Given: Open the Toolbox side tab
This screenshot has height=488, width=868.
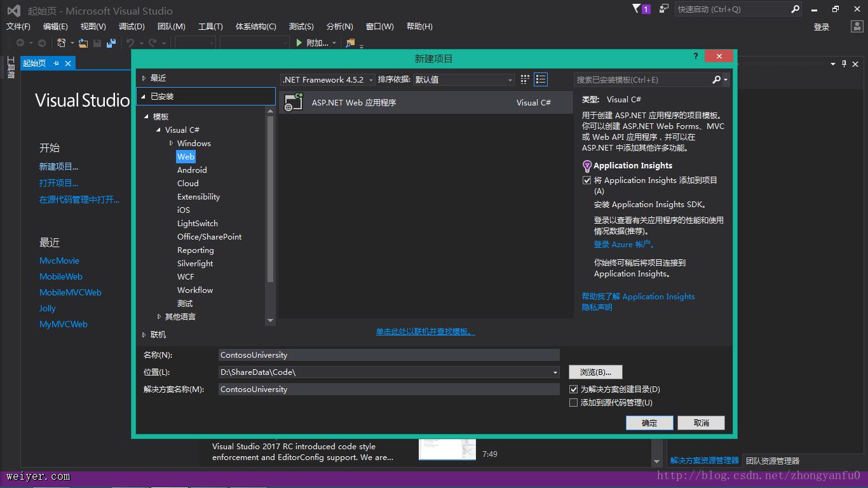Looking at the screenshot, I should coord(11,67).
